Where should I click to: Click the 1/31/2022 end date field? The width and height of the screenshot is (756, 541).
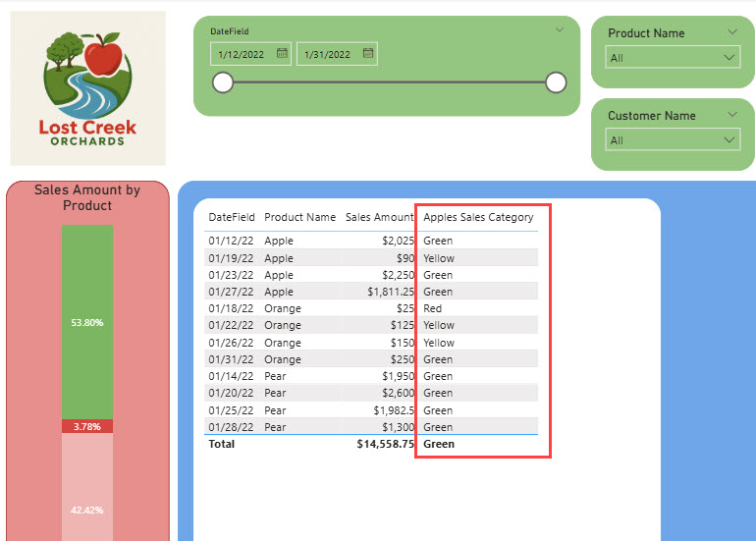point(328,54)
